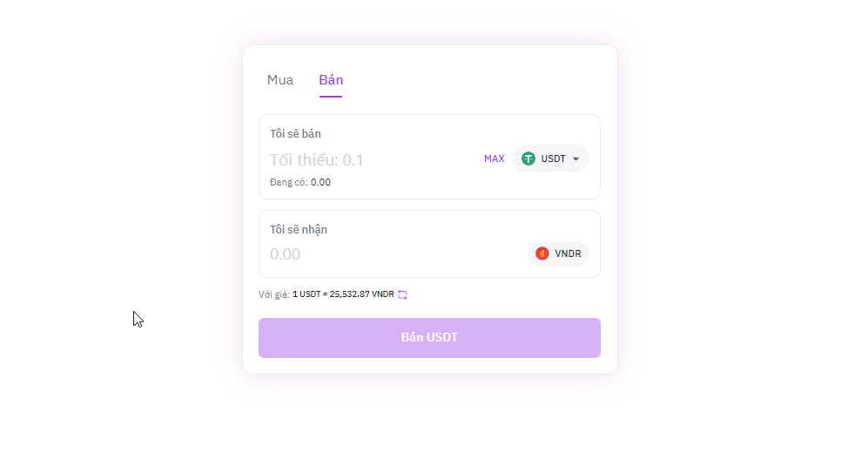The width and height of the screenshot is (868, 459).
Task: Click the VNDR text beside the coin icon
Action: coord(568,253)
